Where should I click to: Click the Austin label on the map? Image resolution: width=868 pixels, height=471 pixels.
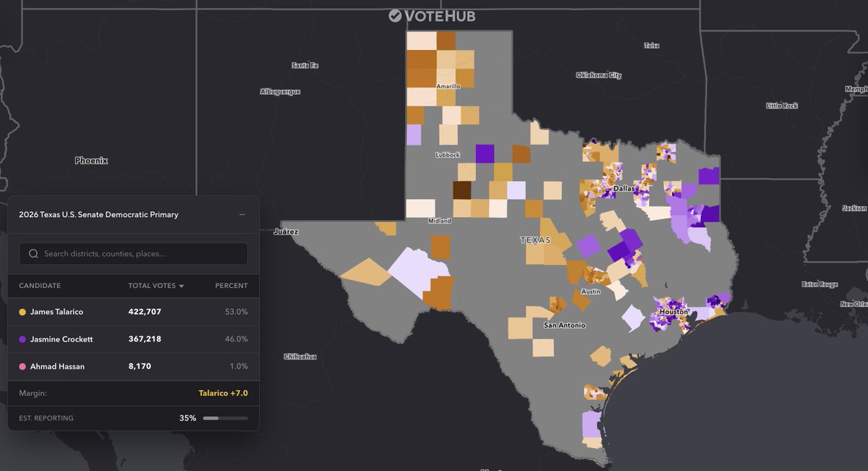[591, 291]
